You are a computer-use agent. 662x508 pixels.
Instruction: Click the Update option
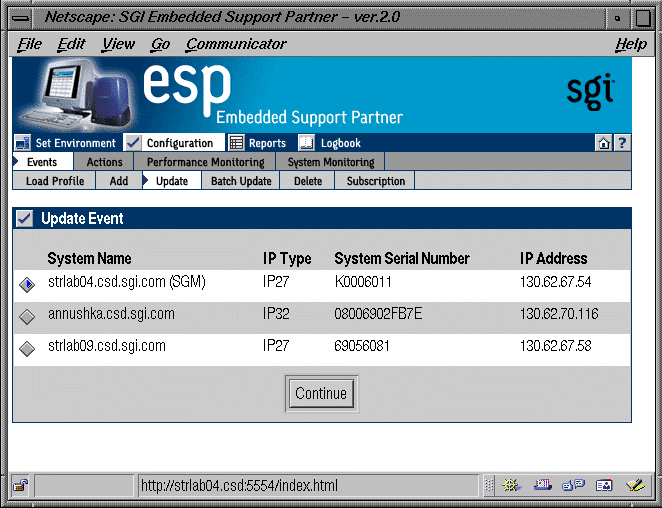click(172, 181)
